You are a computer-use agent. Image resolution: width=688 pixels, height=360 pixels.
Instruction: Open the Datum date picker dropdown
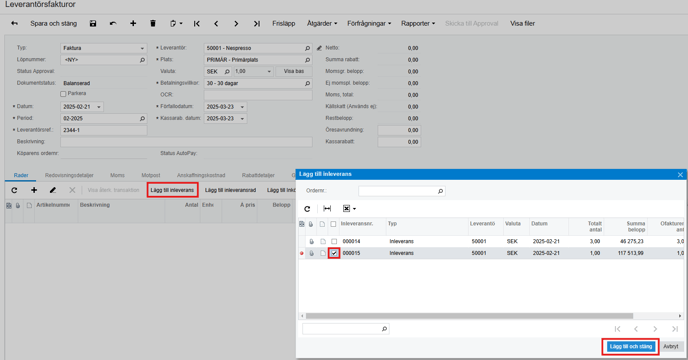coord(99,107)
